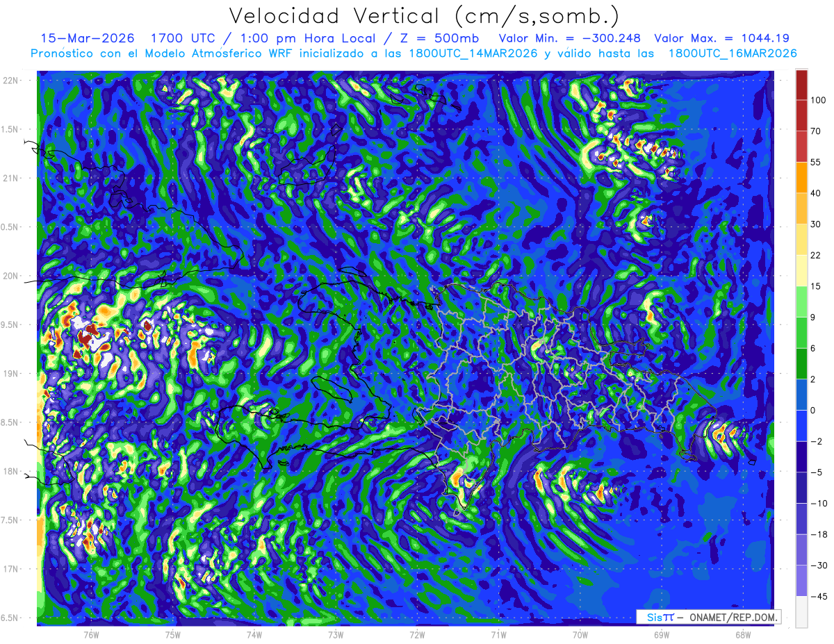Click the '71W' longitude label
834x644 pixels.
coord(498,635)
